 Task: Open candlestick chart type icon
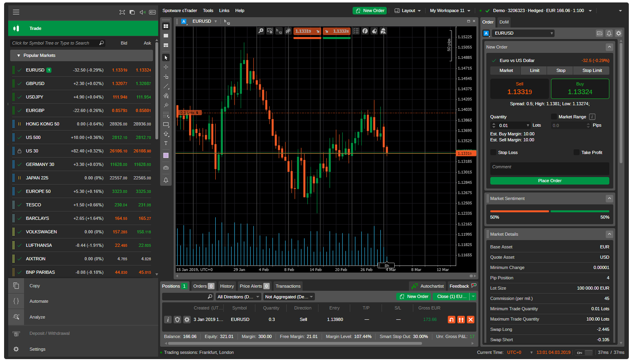point(288,31)
